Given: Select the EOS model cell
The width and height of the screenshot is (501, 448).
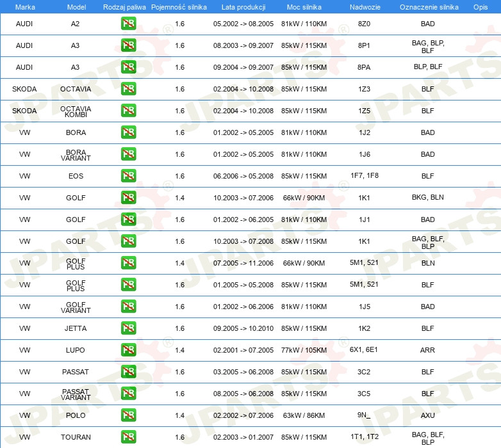Looking at the screenshot, I should pos(76,176).
